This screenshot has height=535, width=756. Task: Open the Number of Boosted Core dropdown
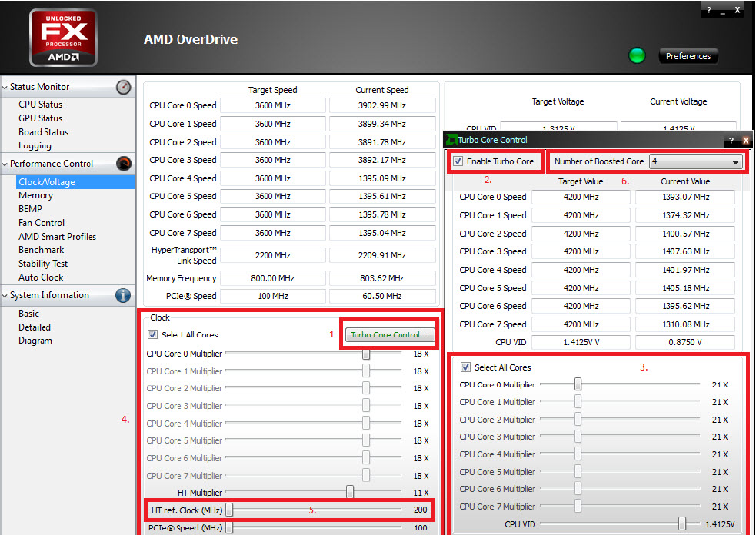[695, 162]
